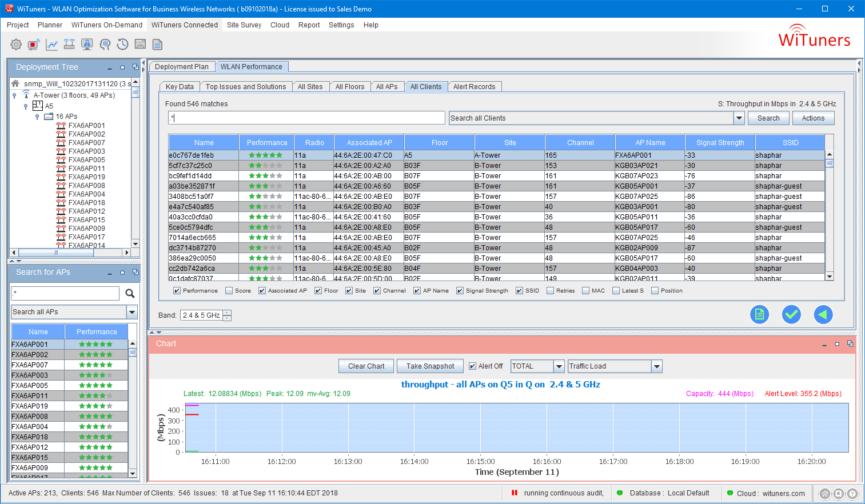Open the TOTAL chart dropdown
The height and width of the screenshot is (504, 865).
click(559, 366)
